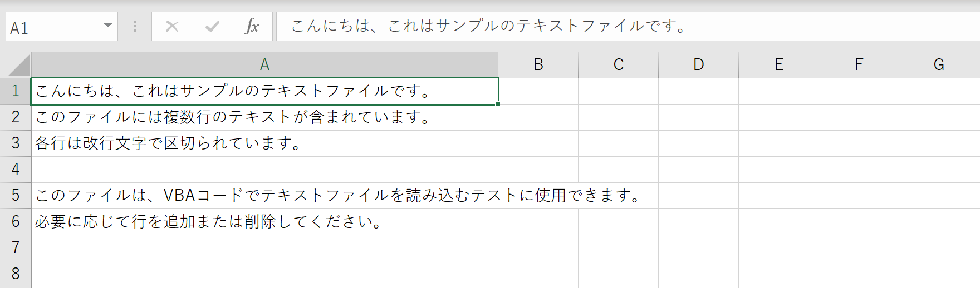Select row 7 header
The height and width of the screenshot is (288, 980).
tap(16, 248)
